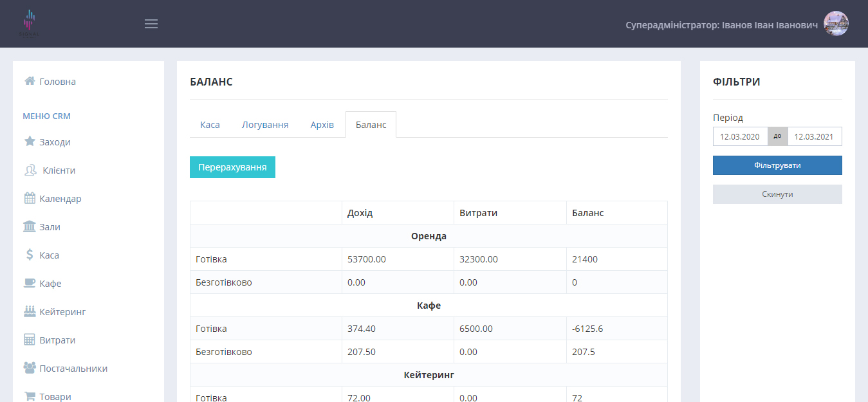The image size is (868, 402).
Task: Apply filters with Фільтрувати button
Action: [777, 165]
